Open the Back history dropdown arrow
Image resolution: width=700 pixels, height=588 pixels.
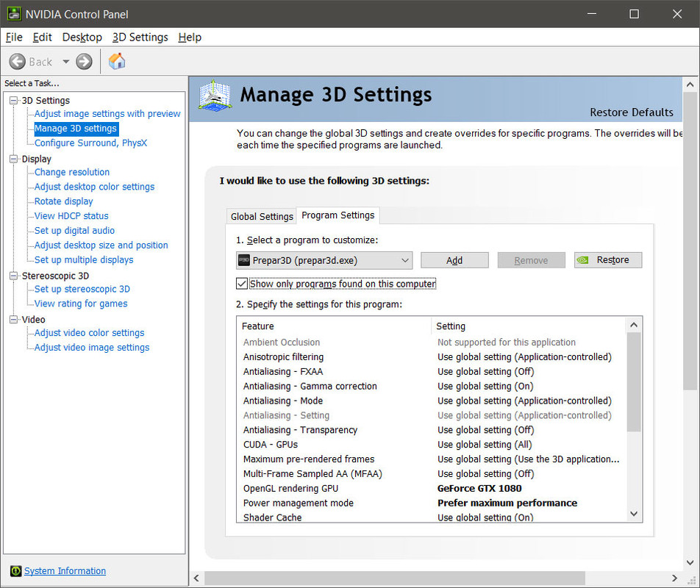tap(66, 62)
